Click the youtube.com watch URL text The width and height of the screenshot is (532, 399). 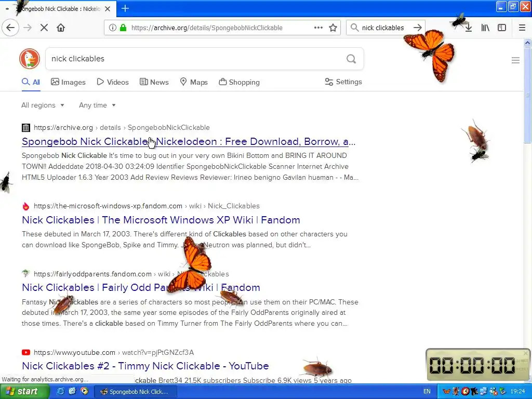click(x=114, y=353)
